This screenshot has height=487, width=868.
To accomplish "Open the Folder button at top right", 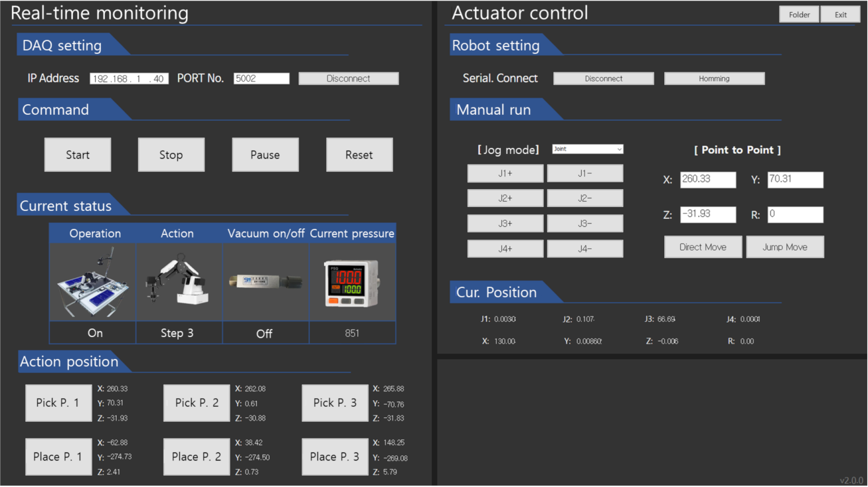I will coord(799,15).
